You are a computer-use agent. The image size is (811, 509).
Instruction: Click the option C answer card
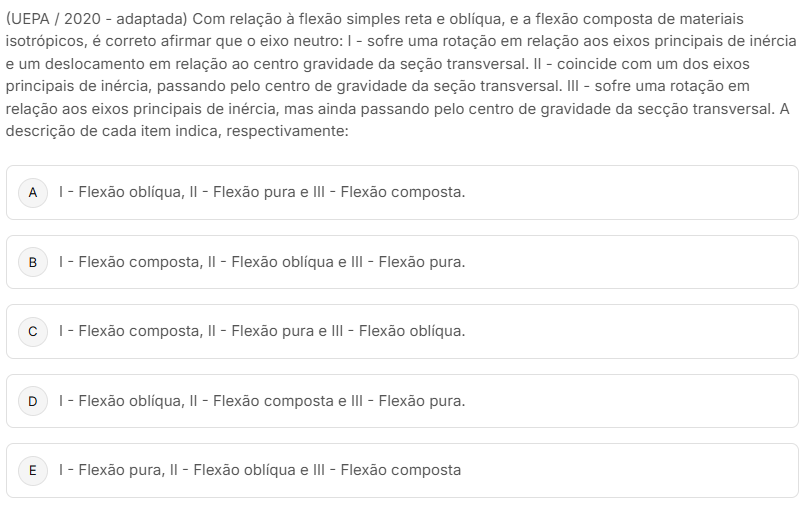[402, 331]
